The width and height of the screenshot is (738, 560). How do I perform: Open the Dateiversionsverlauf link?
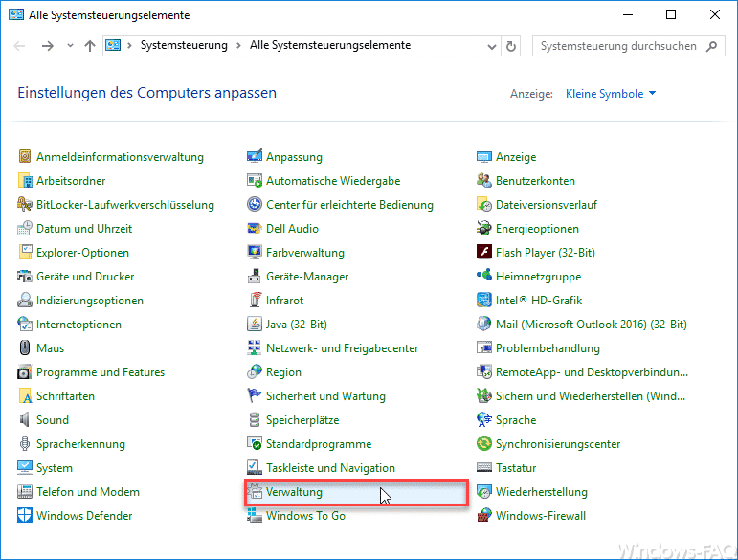[x=546, y=205]
